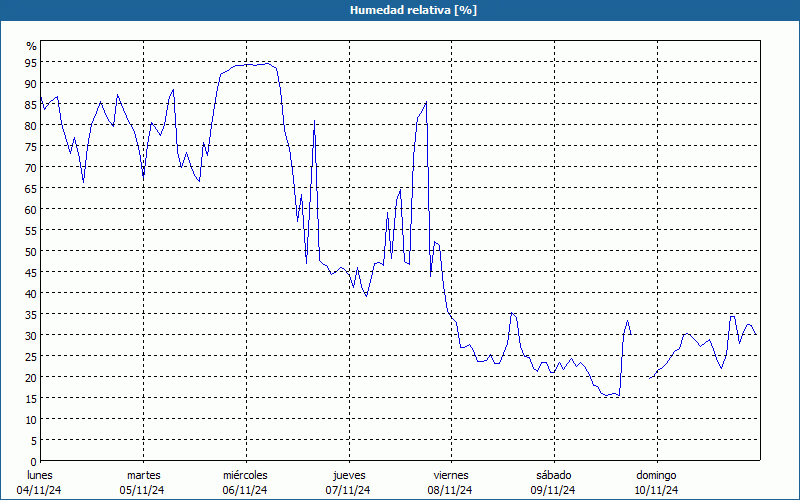Click the '25' y-axis value
This screenshot has width=800, height=500.
pyautogui.click(x=31, y=356)
